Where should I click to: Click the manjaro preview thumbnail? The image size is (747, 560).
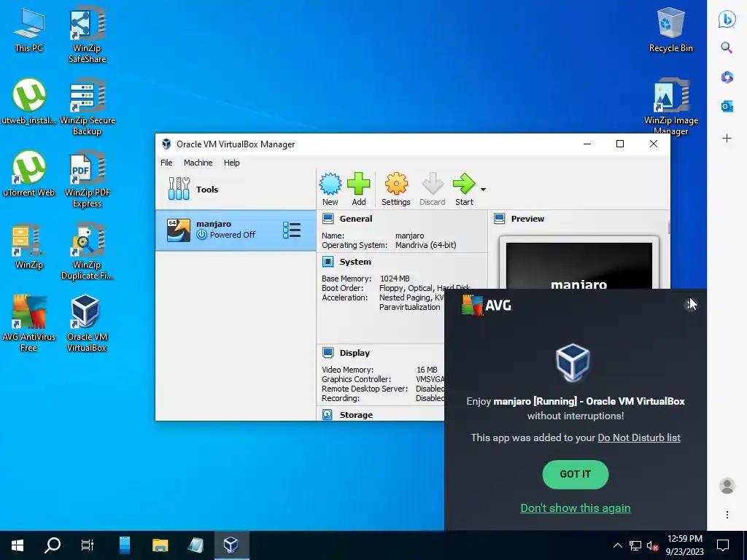point(578,263)
